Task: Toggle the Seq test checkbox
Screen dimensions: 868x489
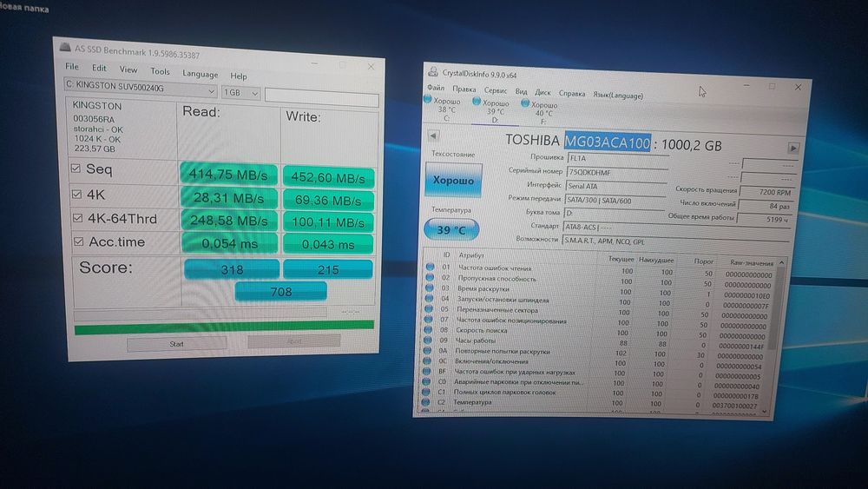Action: point(76,169)
